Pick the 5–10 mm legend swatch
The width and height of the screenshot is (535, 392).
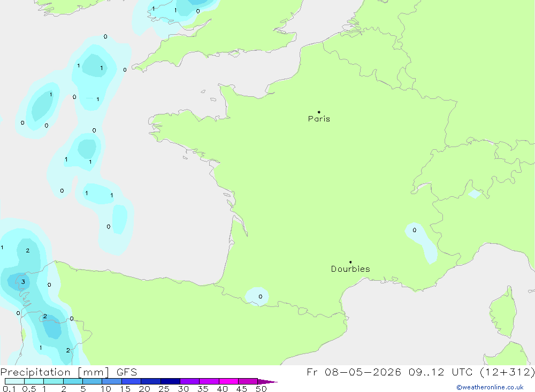(x=93, y=381)
